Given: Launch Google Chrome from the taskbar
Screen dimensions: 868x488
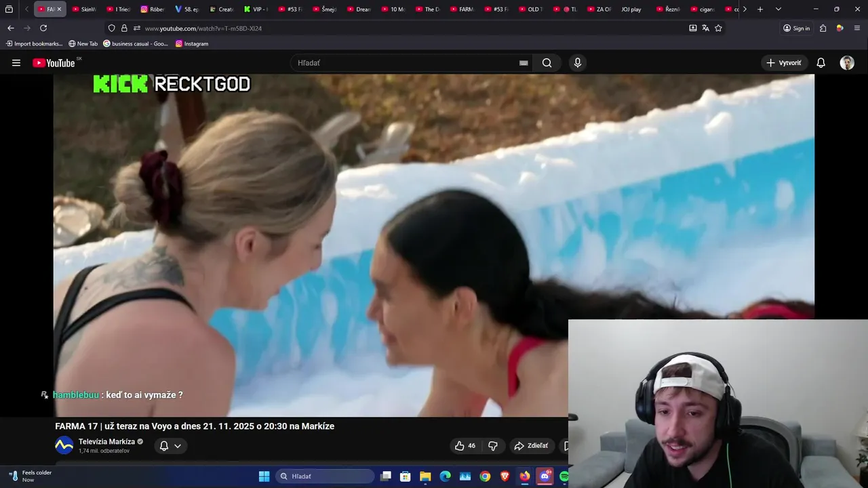Looking at the screenshot, I should click(x=485, y=476).
